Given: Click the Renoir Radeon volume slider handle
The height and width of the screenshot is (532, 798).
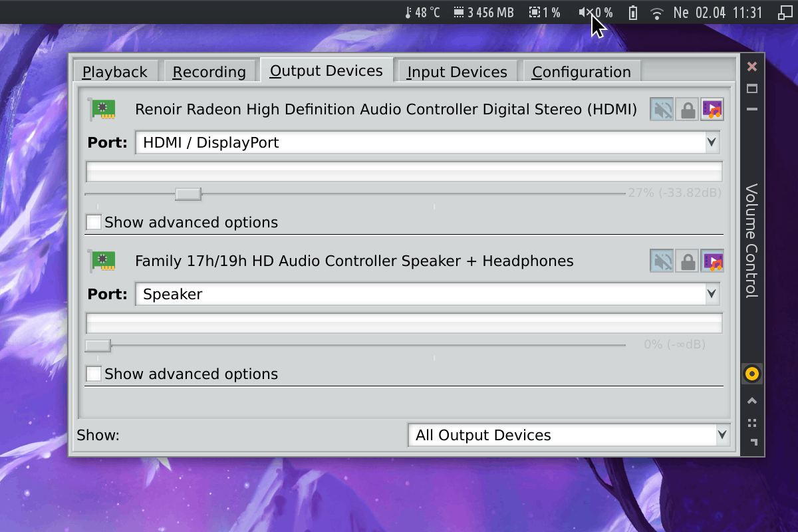Looking at the screenshot, I should coord(188,194).
